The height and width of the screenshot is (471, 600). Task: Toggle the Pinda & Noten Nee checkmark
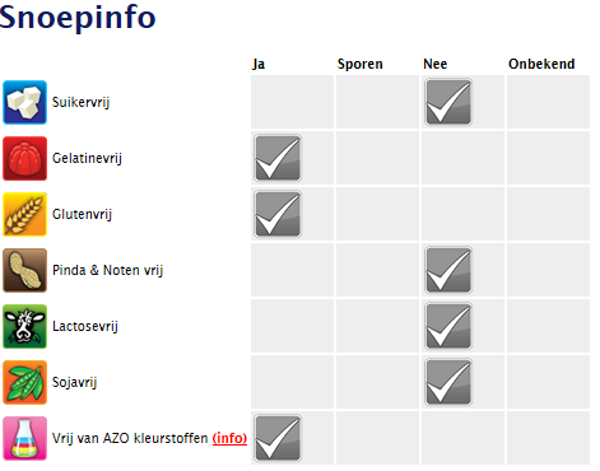[x=448, y=270]
